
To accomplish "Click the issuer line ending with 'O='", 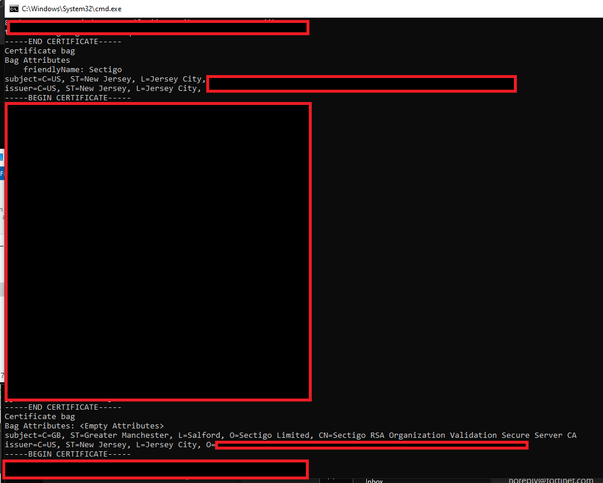I will tap(110, 445).
